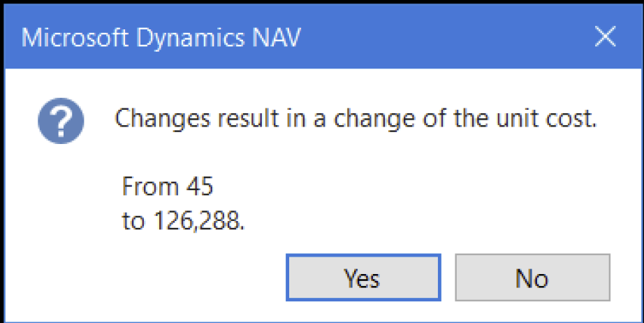Click the confirmation question icon beside message
The image size is (644, 323).
click(x=61, y=121)
